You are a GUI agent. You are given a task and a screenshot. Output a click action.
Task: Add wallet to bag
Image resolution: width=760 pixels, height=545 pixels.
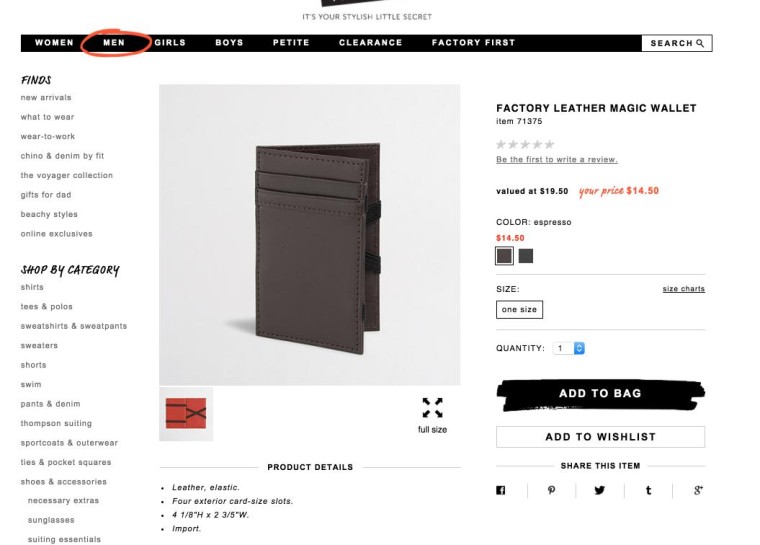point(601,394)
